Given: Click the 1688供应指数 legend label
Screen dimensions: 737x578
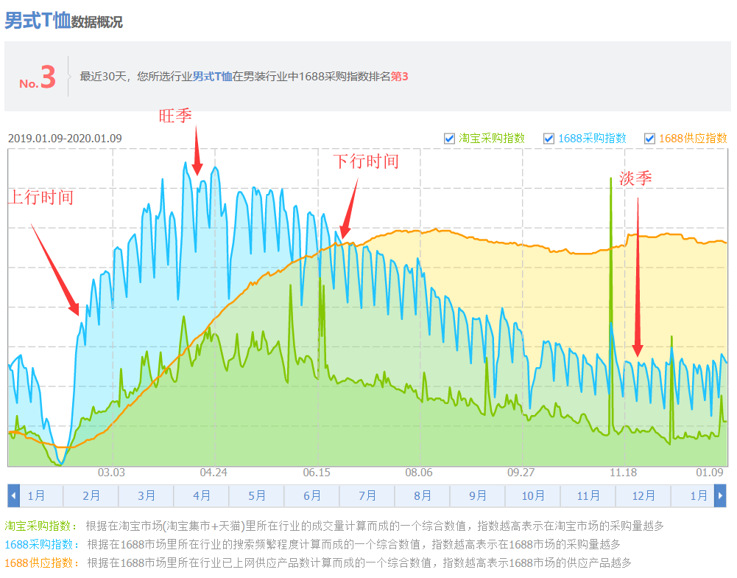Looking at the screenshot, I should [693, 138].
